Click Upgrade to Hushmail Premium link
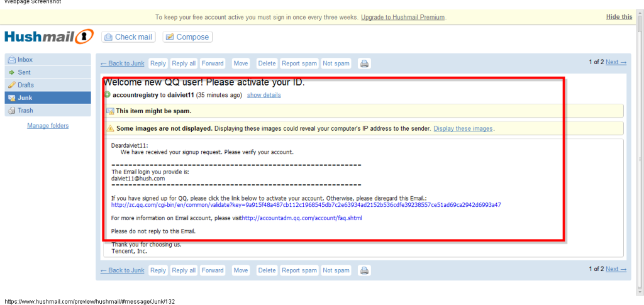This screenshot has height=305, width=644. [x=403, y=17]
